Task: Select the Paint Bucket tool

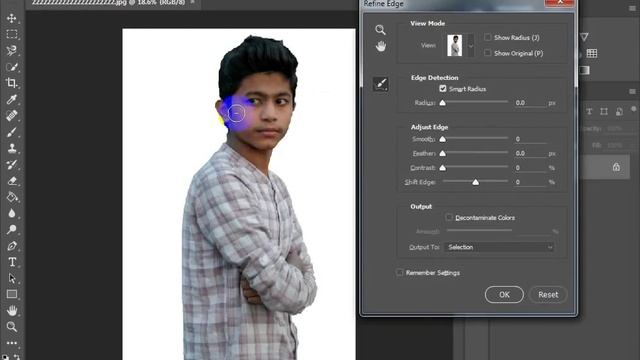Action: [11, 197]
